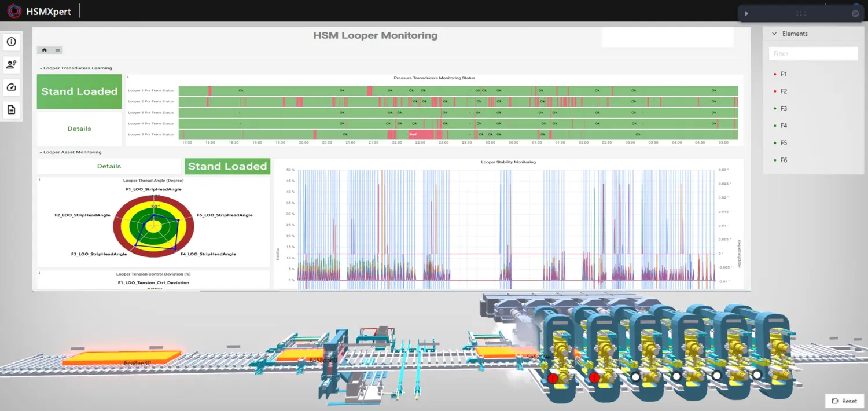Open the document report sidebar icon

[12, 110]
